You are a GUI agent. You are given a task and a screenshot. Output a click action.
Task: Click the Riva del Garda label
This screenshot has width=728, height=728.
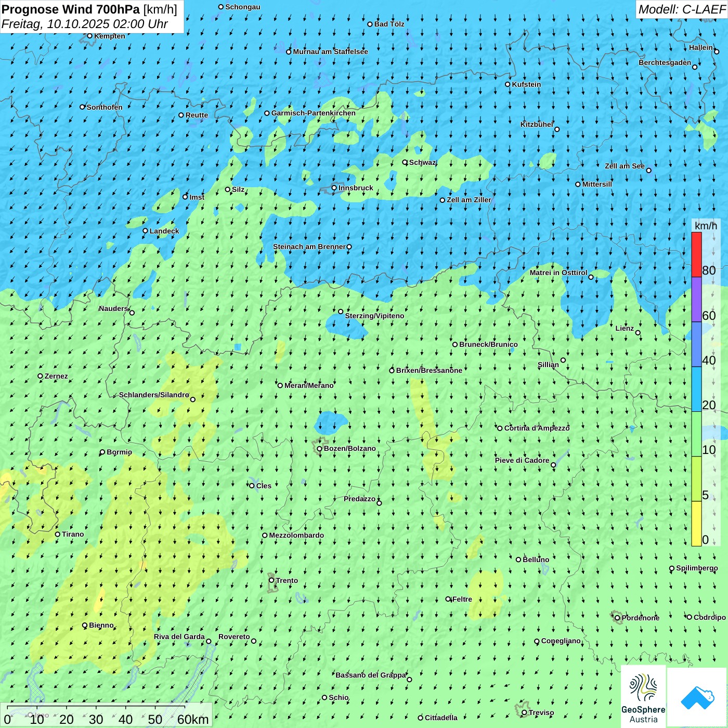point(179,636)
